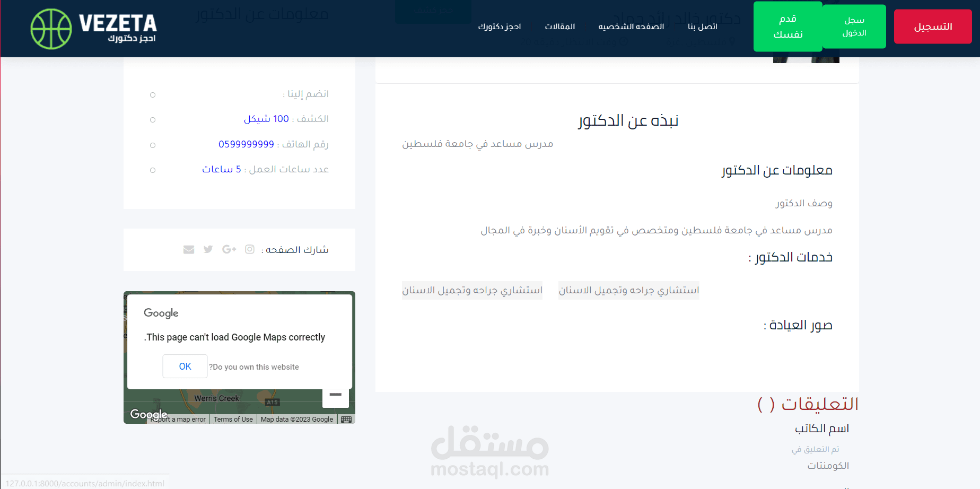Click Report a map error link

[178, 420]
